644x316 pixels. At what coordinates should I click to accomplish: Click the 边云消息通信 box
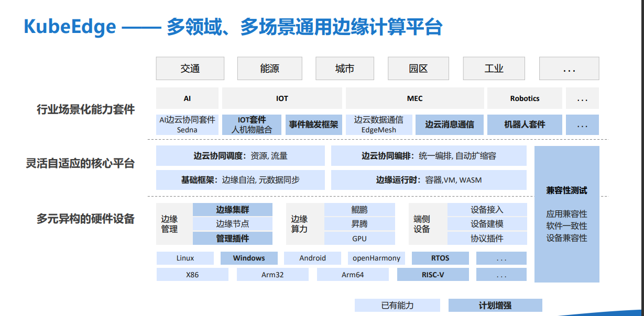450,125
